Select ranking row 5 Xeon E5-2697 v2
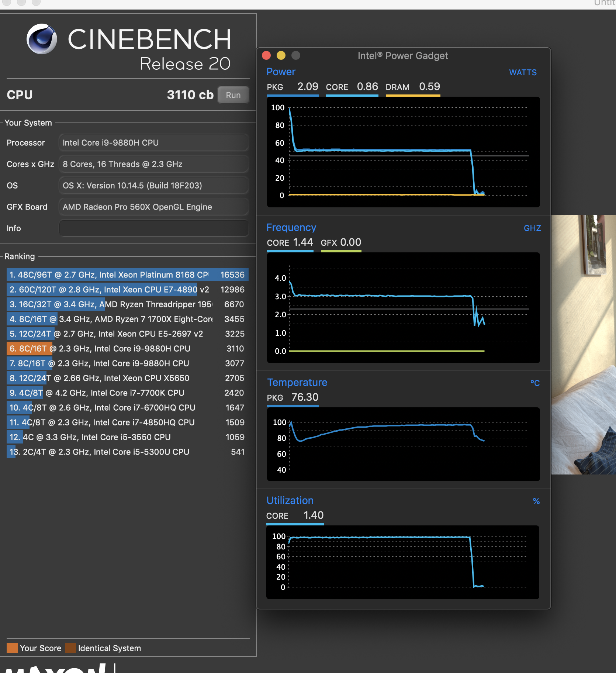Screen dimensions: 616x673 (x=127, y=334)
